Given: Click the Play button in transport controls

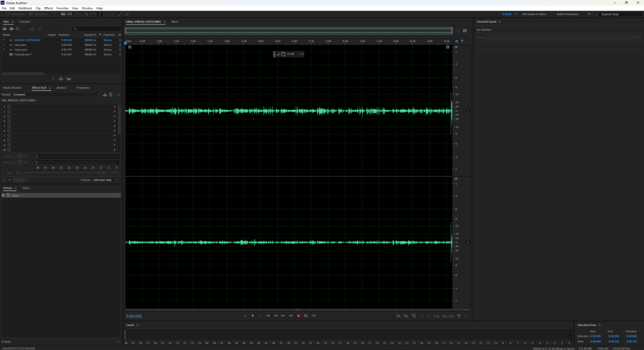Looking at the screenshot, I should tap(253, 315).
